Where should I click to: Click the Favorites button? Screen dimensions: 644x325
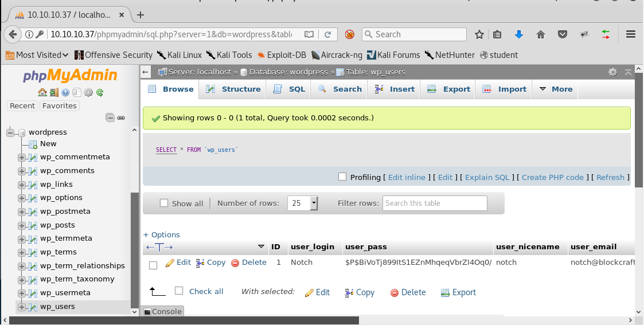pyautogui.click(x=59, y=105)
